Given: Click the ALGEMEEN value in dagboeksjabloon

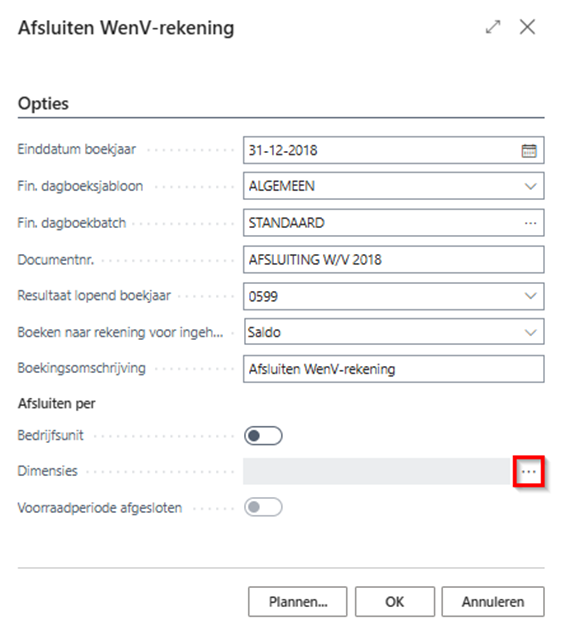Looking at the screenshot, I should pos(282,186).
